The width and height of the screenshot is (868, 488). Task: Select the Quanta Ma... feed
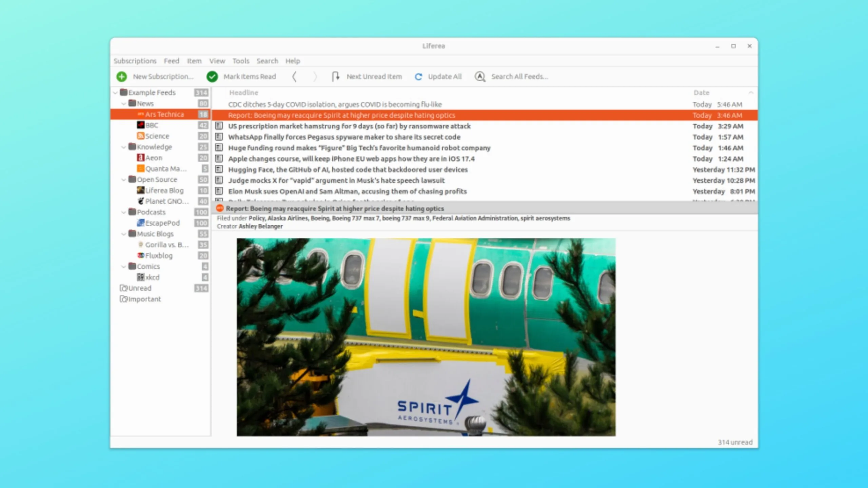[x=160, y=168]
